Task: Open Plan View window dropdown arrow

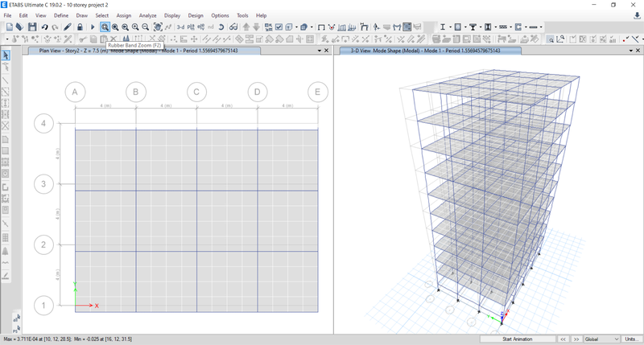Action: [320, 51]
